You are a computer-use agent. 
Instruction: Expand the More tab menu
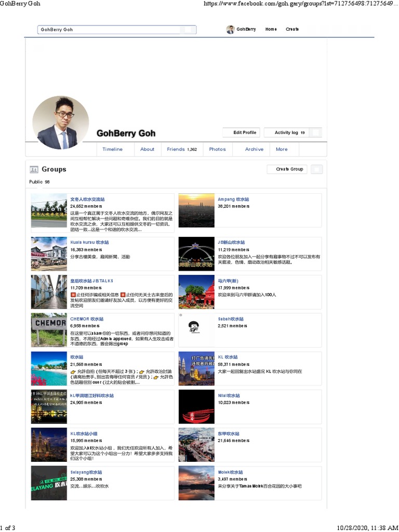(x=282, y=149)
